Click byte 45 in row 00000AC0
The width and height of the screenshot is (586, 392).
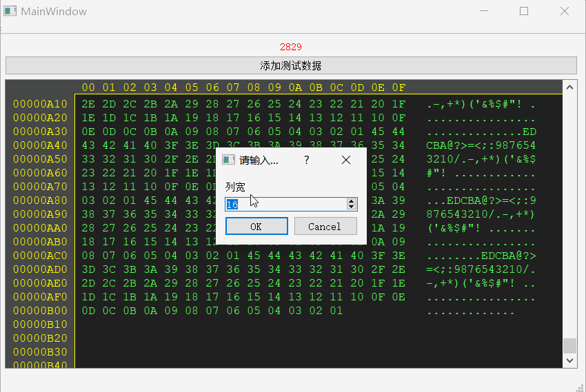[254, 256]
